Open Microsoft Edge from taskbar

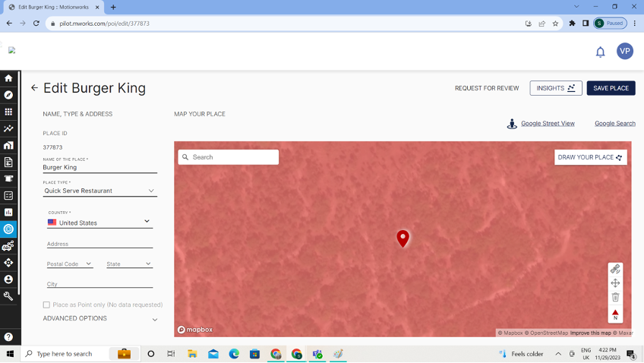[x=234, y=354]
